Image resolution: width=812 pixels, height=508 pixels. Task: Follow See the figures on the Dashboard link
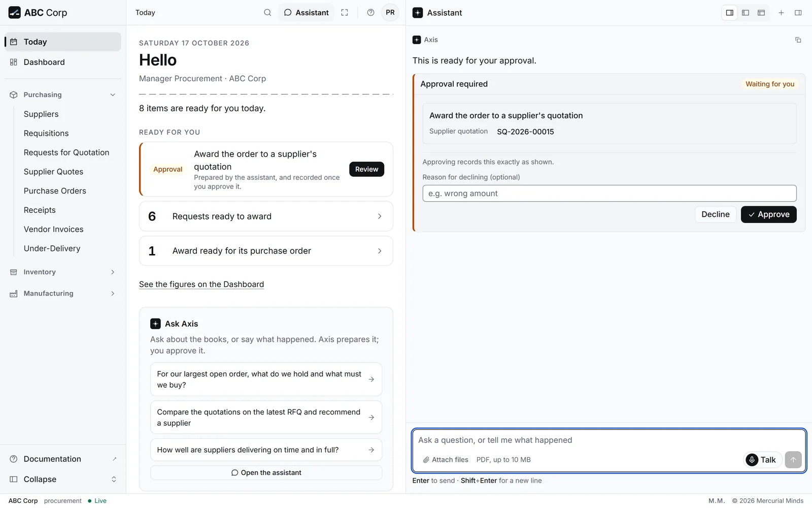coord(201,284)
